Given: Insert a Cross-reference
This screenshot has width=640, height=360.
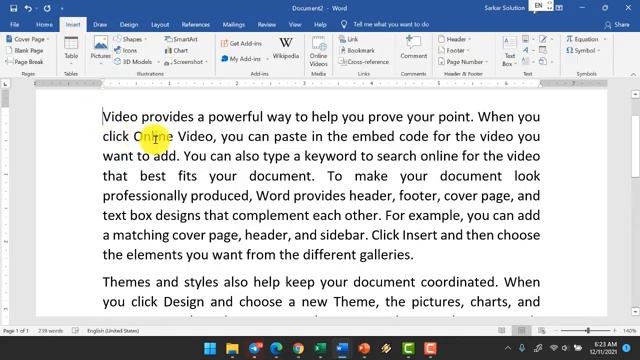Looking at the screenshot, I should (364, 62).
